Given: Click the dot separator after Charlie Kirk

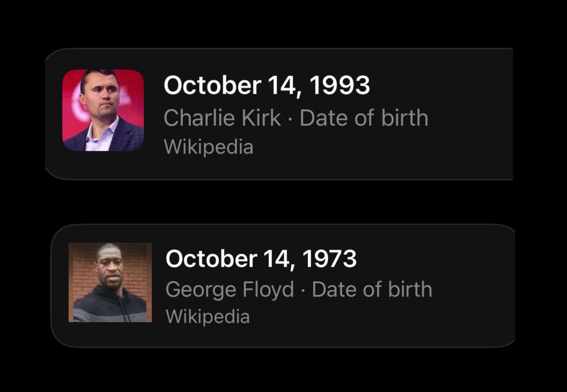Looking at the screenshot, I should (x=291, y=119).
